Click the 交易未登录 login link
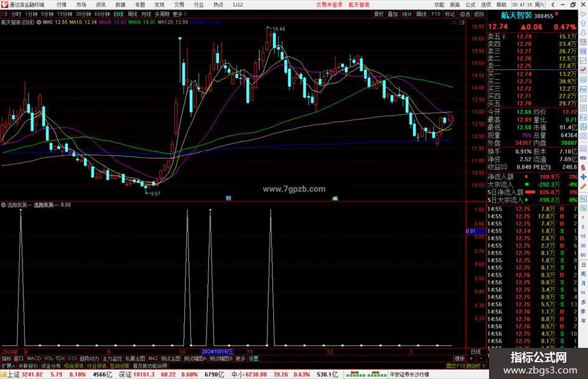This screenshot has width=588, height=379. click(329, 5)
